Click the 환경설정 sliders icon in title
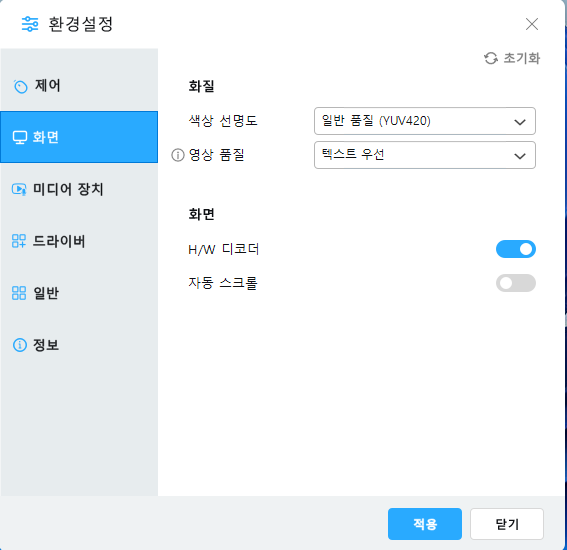The height and width of the screenshot is (550, 567). (x=30, y=24)
